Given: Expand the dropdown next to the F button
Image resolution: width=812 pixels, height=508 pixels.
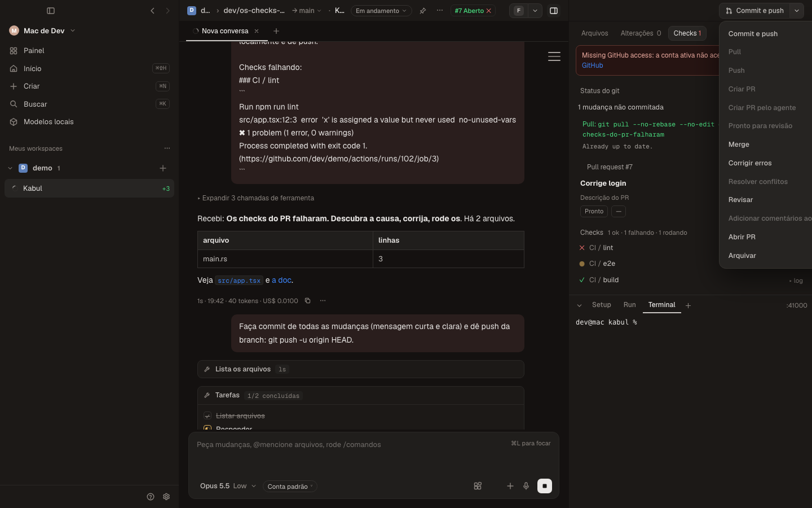Looking at the screenshot, I should point(535,11).
